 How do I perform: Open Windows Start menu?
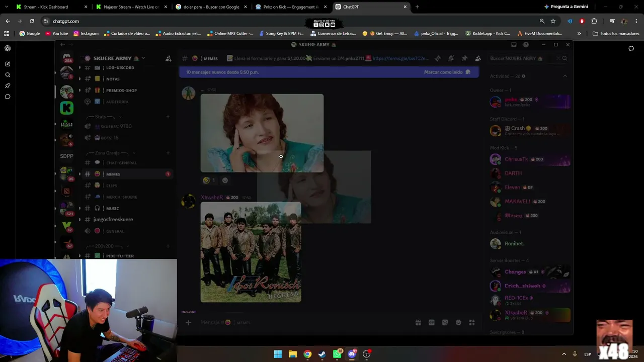pyautogui.click(x=278, y=354)
